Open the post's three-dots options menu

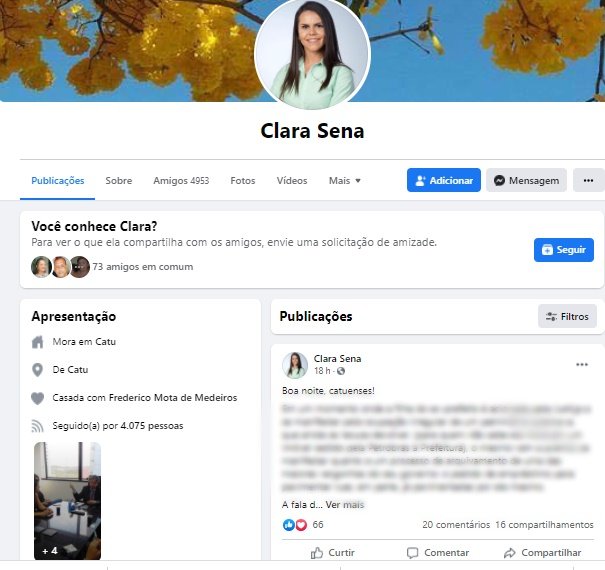(582, 365)
